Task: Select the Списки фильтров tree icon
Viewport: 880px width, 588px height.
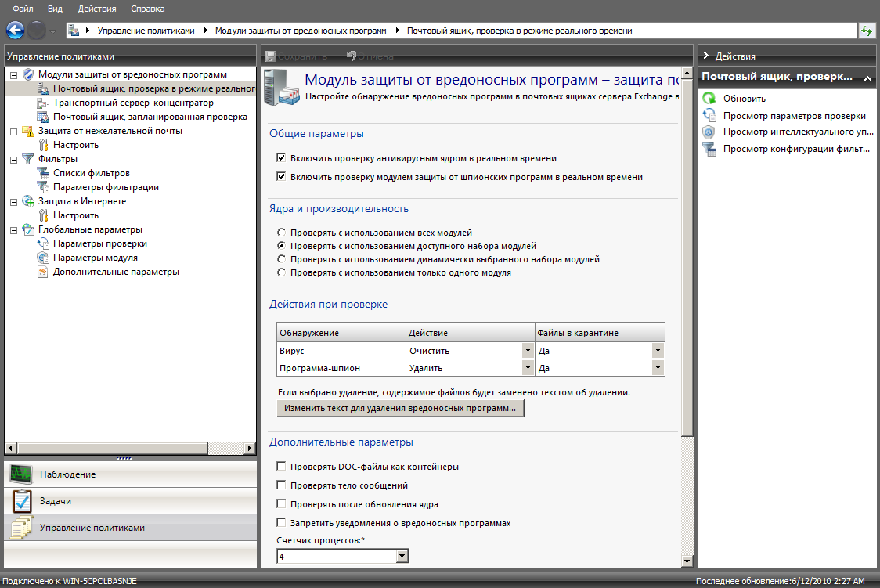Action: pyautogui.click(x=44, y=173)
